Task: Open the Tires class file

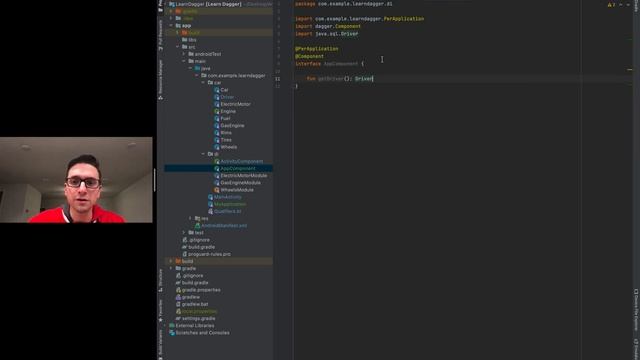Action: point(223,140)
